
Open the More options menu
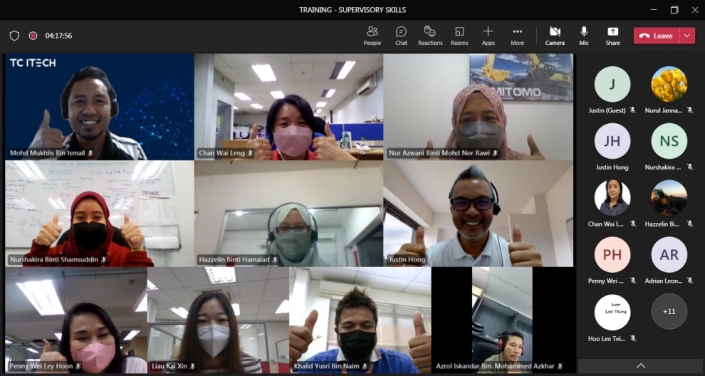pos(517,36)
